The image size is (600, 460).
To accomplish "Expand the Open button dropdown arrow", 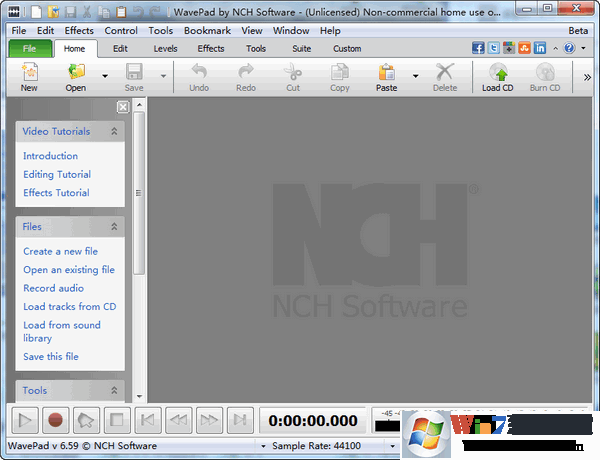I will pos(105,75).
